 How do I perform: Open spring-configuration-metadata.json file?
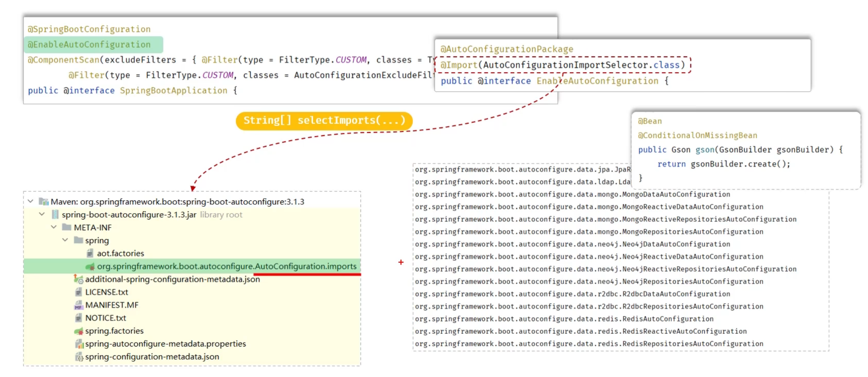192,357
